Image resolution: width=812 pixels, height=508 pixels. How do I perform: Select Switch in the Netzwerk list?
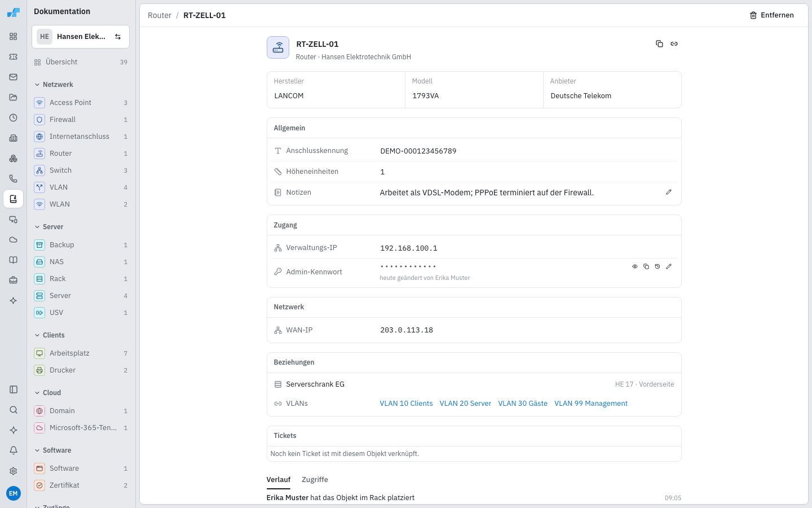coord(81,170)
